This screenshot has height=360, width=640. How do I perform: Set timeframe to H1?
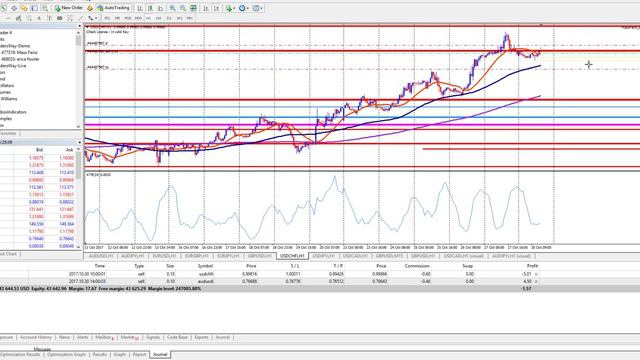149,18
